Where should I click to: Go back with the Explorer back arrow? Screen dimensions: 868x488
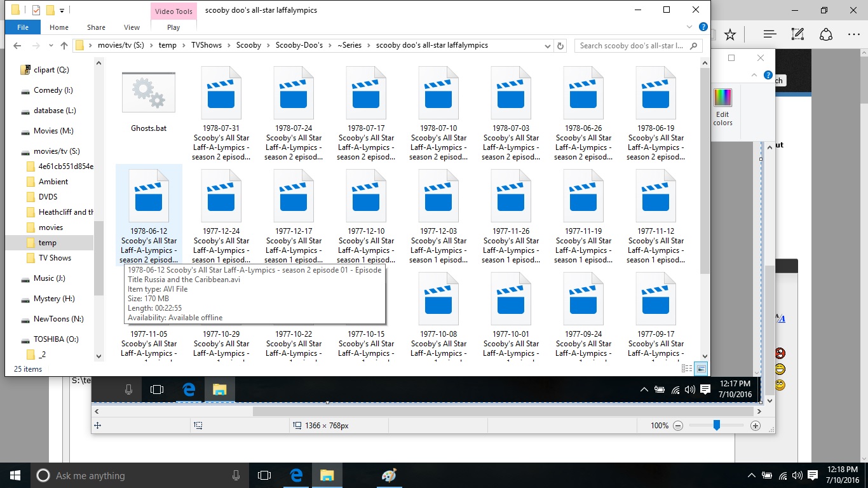(17, 46)
